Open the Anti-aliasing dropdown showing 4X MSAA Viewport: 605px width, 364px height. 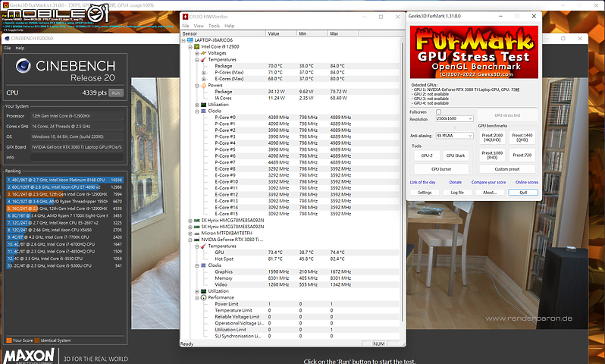455,136
